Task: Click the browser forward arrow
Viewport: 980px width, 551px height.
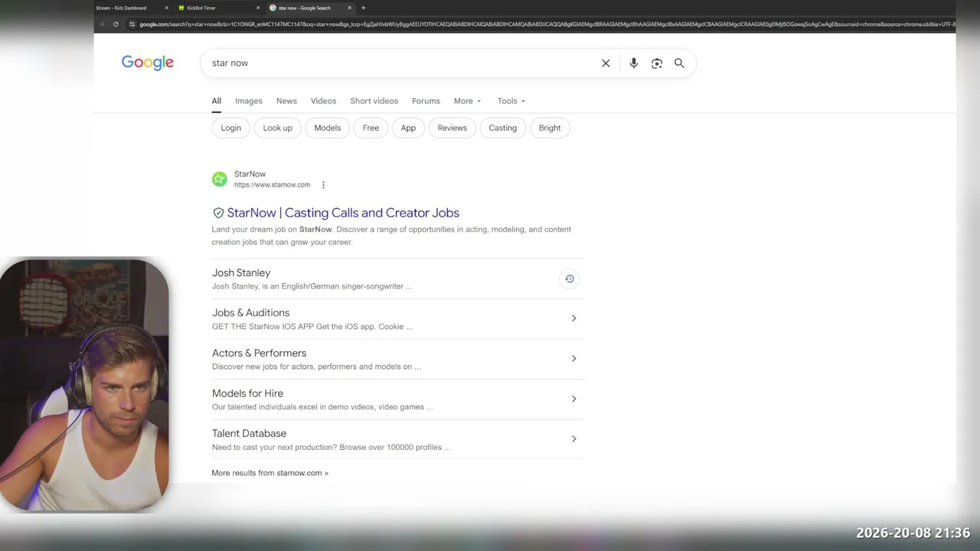Action: click(x=102, y=24)
